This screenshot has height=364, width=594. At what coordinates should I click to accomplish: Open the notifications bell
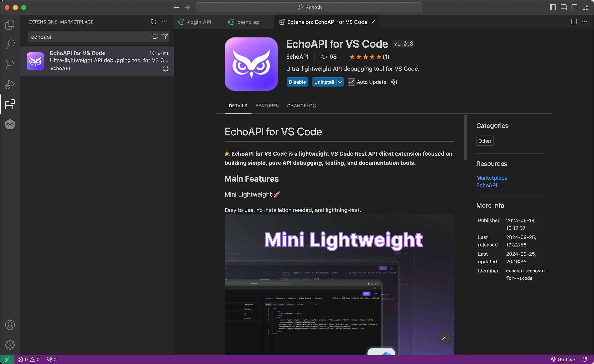tap(585, 359)
